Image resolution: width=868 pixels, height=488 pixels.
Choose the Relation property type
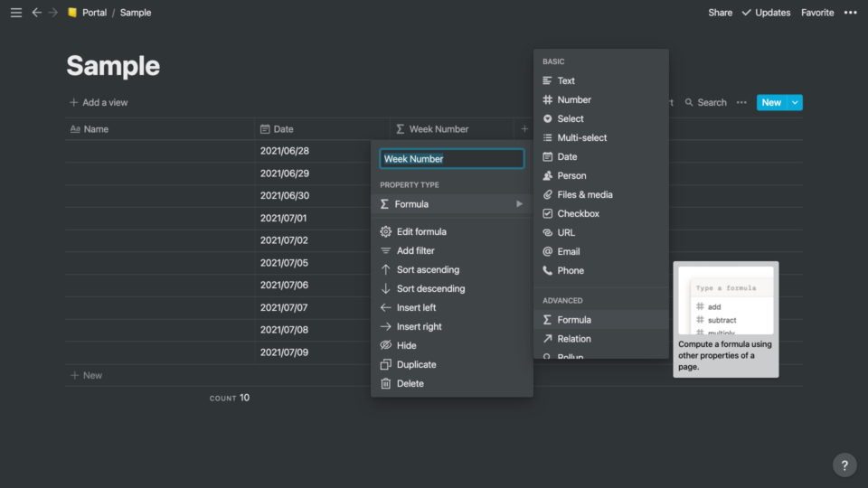click(601, 339)
